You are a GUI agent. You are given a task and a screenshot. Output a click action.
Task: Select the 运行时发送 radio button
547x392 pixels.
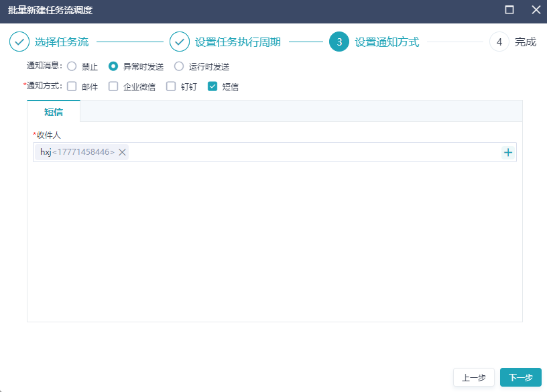click(179, 66)
